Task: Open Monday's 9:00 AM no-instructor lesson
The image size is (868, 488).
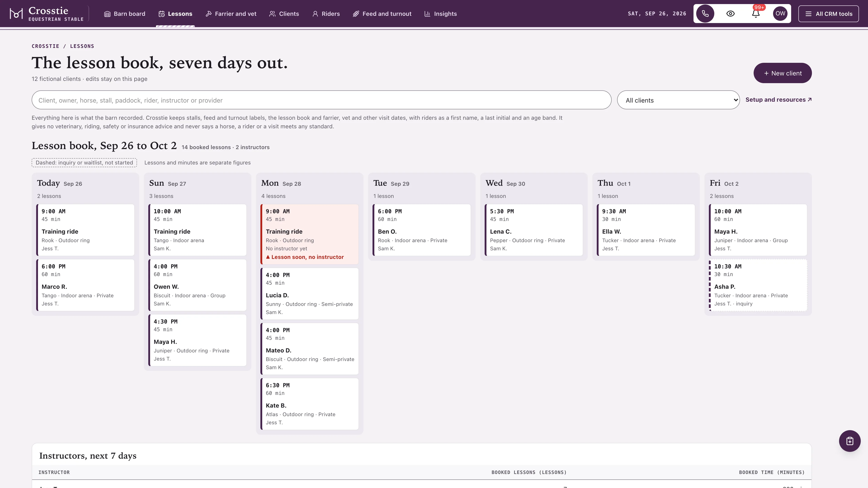Action: pos(309,234)
